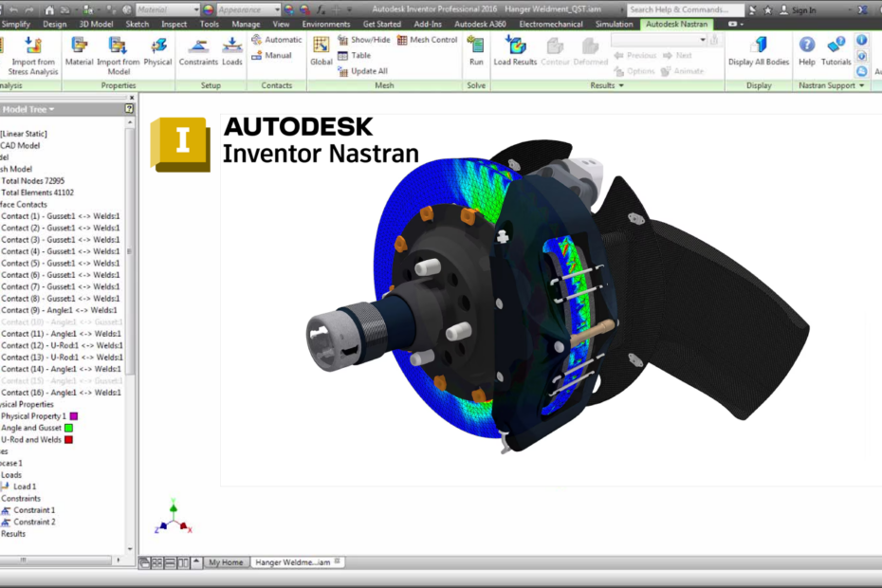Switch to the 3D Model ribbon tab
Image resolution: width=882 pixels, height=588 pixels.
tap(96, 25)
